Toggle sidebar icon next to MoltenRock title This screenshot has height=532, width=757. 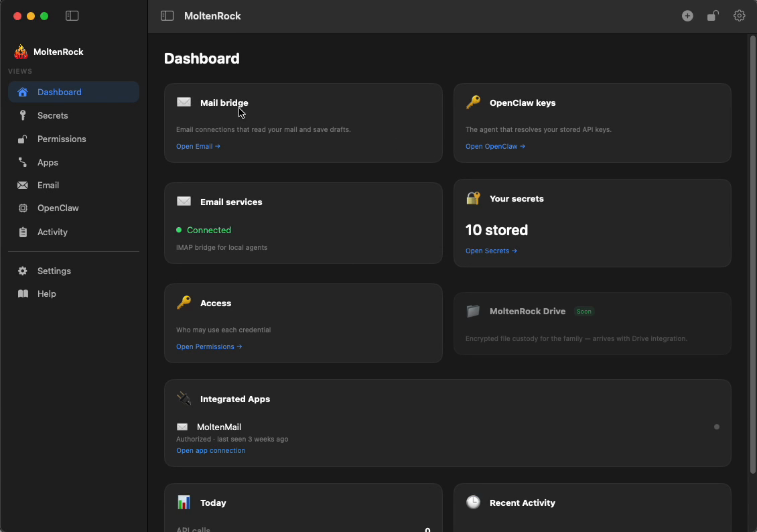point(167,16)
